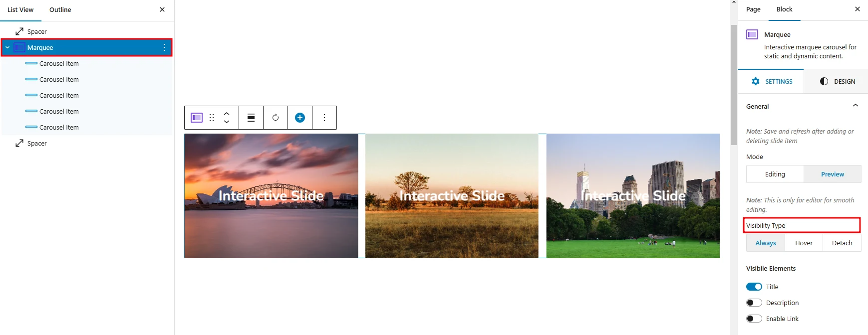This screenshot has width=868, height=335.
Task: Switch to the Outline tab
Action: pos(60,9)
